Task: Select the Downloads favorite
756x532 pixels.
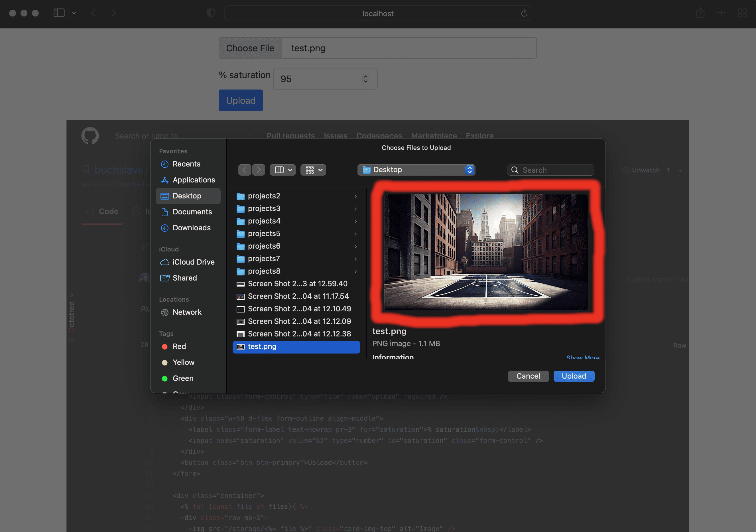Action: click(191, 228)
